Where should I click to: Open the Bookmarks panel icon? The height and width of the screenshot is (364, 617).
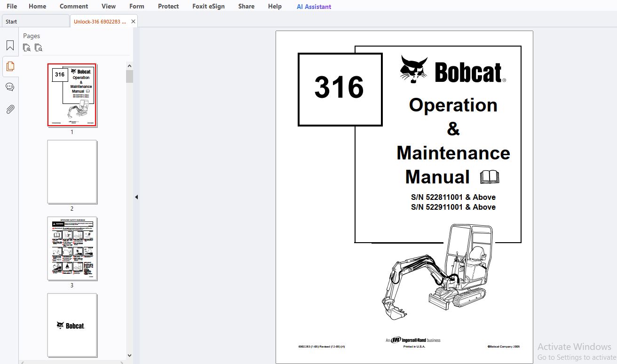pyautogui.click(x=10, y=46)
